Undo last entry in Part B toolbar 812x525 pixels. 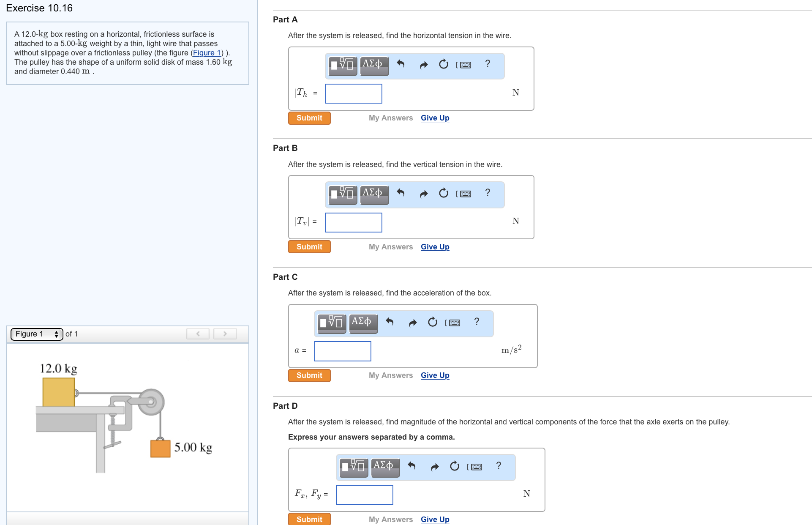[x=401, y=193]
